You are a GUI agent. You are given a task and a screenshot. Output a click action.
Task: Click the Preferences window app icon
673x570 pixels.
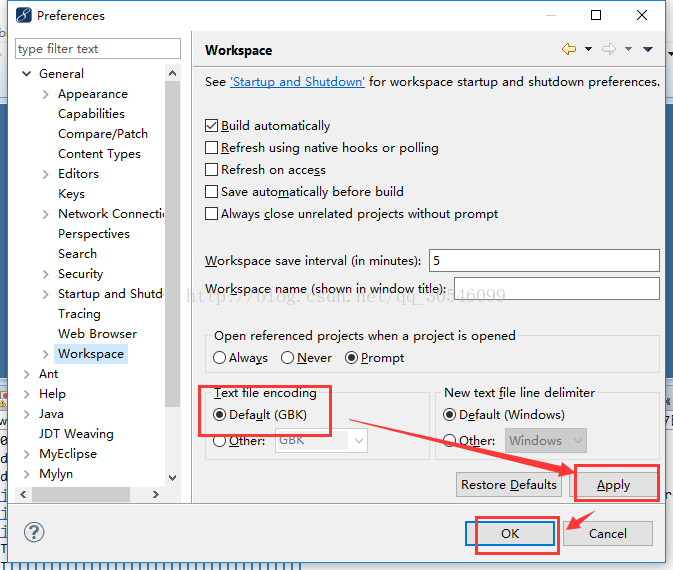click(24, 15)
